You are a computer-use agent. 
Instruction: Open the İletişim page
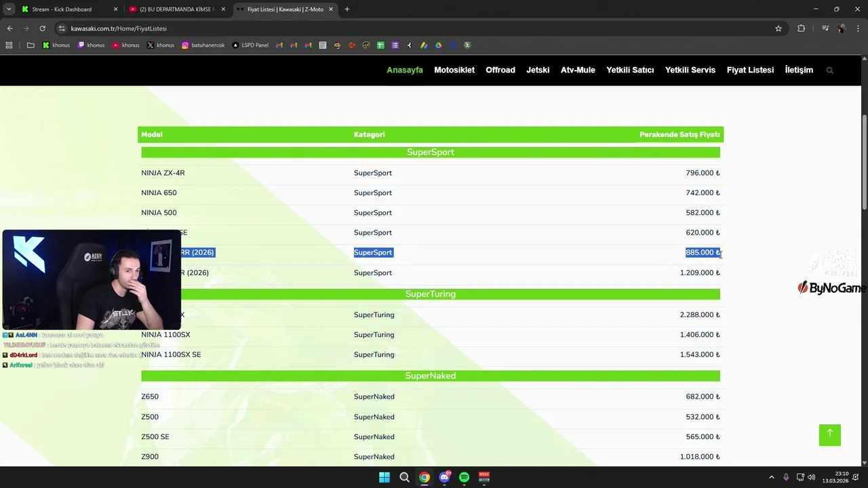(x=799, y=70)
